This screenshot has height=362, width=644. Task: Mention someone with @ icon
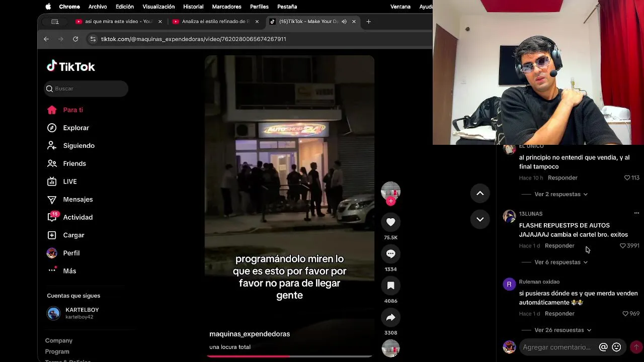click(603, 347)
